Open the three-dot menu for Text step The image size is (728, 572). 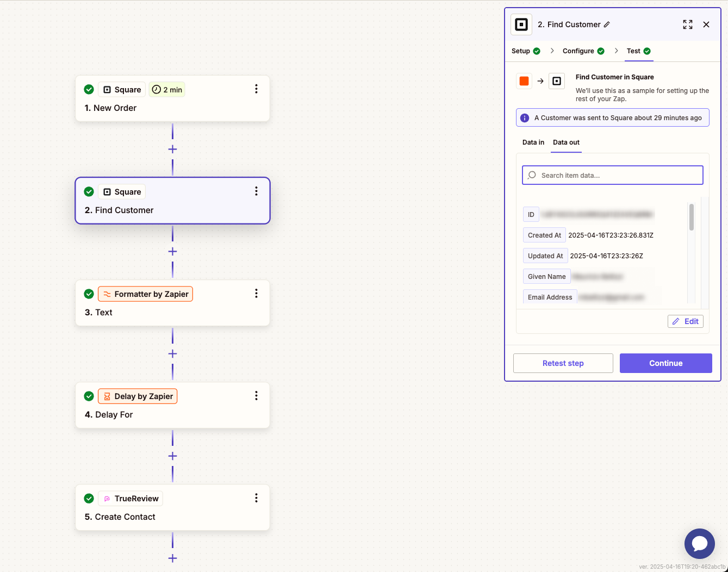coord(256,294)
